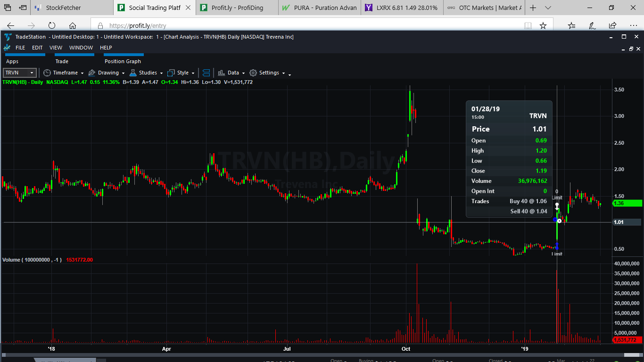Click the current price 1.36 label
This screenshot has height=362, width=644.
(627, 203)
